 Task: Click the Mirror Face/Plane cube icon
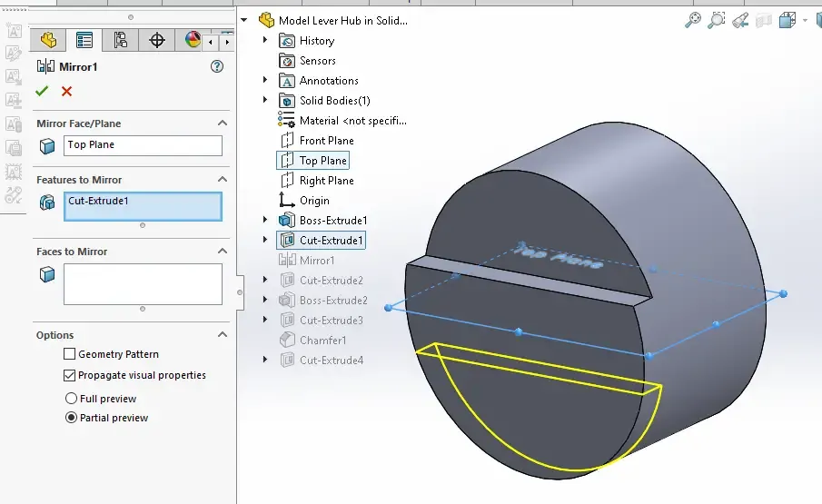coord(47,146)
